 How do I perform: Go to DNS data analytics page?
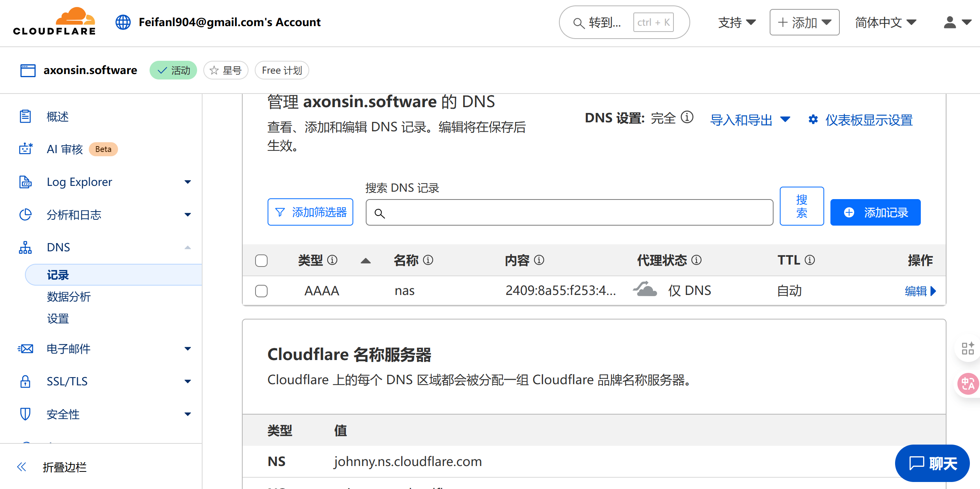tap(69, 297)
